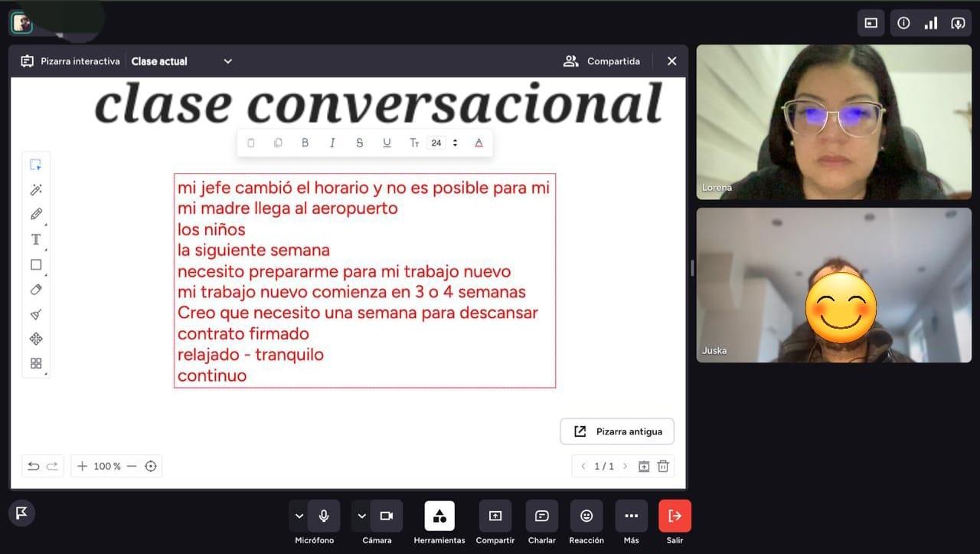Image resolution: width=980 pixels, height=554 pixels.
Task: Open microphone options arrow
Action: point(299,516)
